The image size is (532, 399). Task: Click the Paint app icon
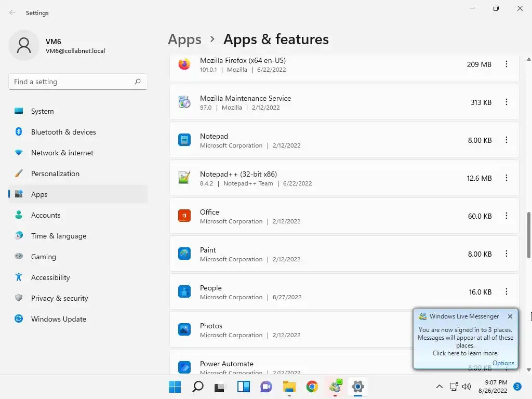(184, 254)
